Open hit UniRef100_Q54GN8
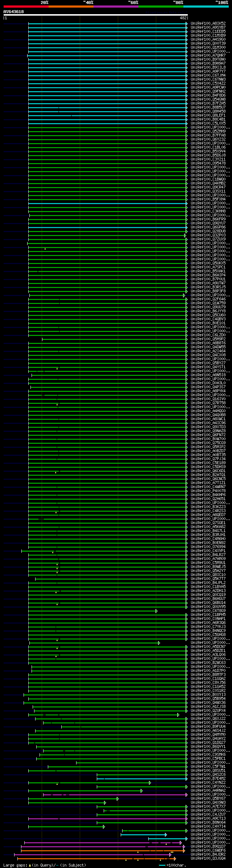Screen dimensions: 232x868 [x=208, y=100]
